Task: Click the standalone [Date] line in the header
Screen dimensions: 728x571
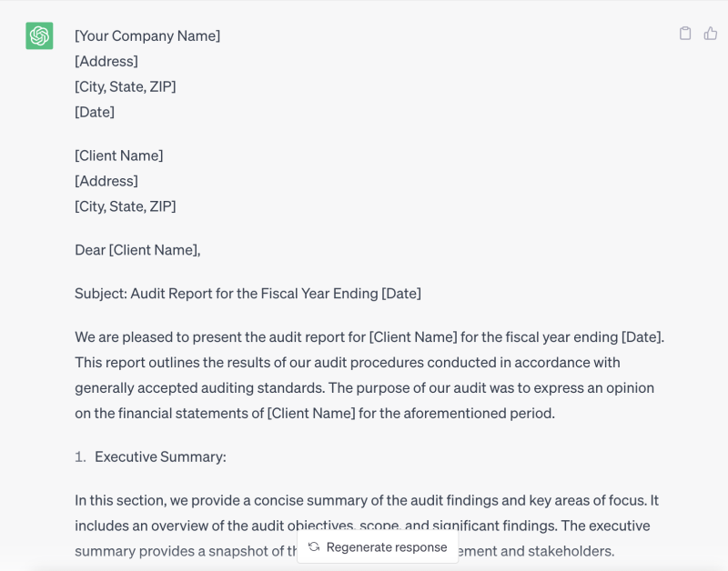Action: pos(95,112)
